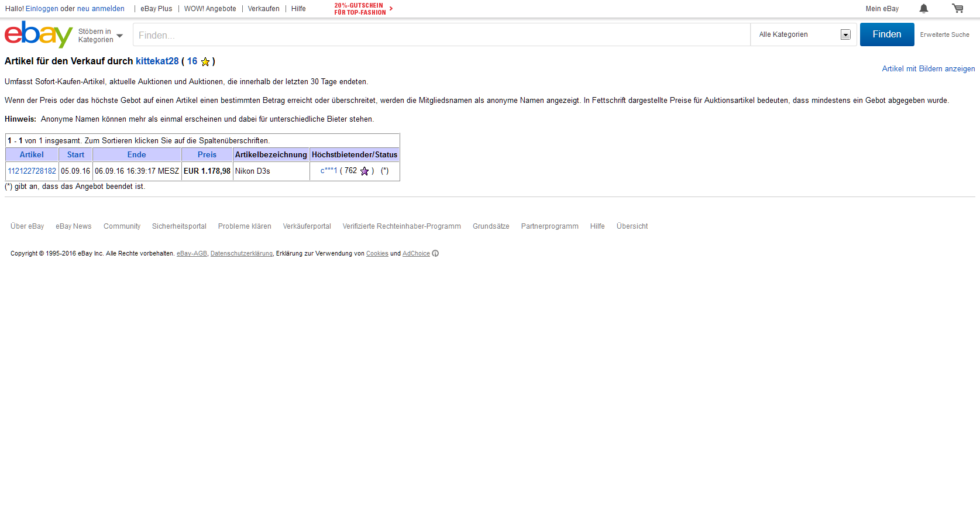Click the Artikelbezeichnung column header
This screenshot has width=980, height=531.
[x=271, y=154]
